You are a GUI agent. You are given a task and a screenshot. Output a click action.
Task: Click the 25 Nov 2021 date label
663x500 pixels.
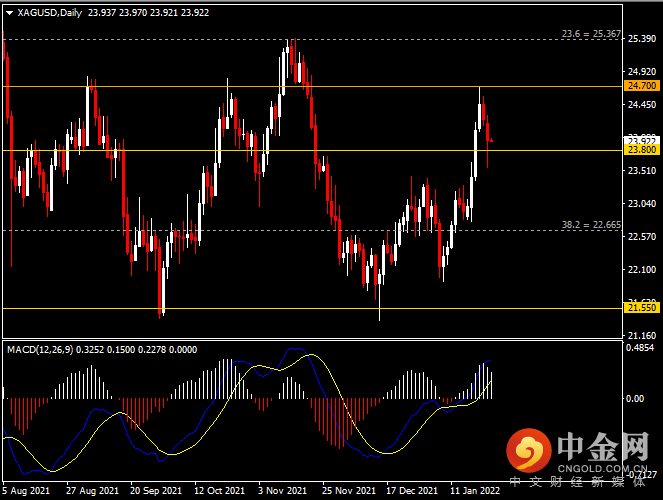349,491
